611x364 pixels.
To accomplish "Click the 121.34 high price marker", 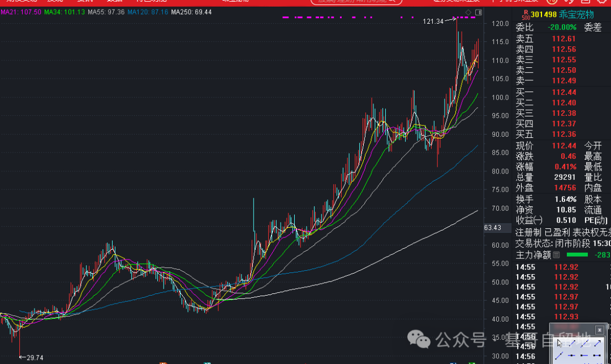I will coord(433,21).
